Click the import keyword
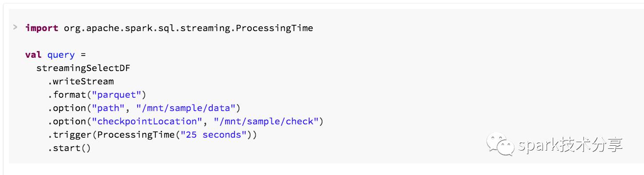The width and height of the screenshot is (644, 175). coord(42,28)
